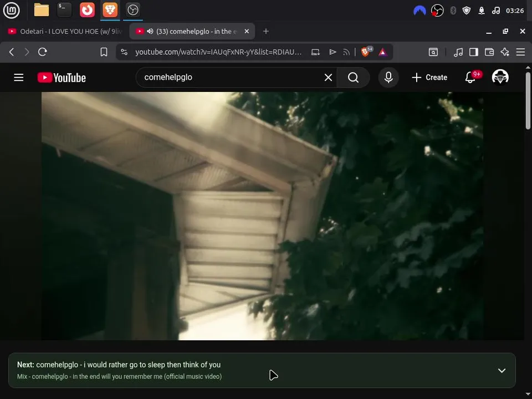Open a new browser tab

tap(266, 31)
